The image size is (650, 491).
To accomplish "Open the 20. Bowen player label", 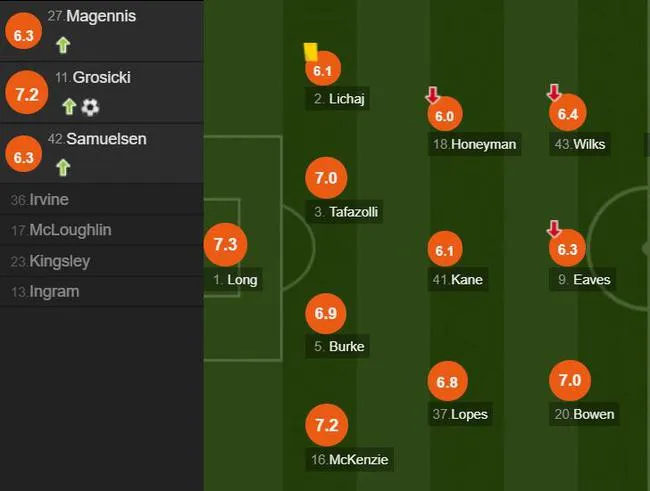I will coord(584,414).
